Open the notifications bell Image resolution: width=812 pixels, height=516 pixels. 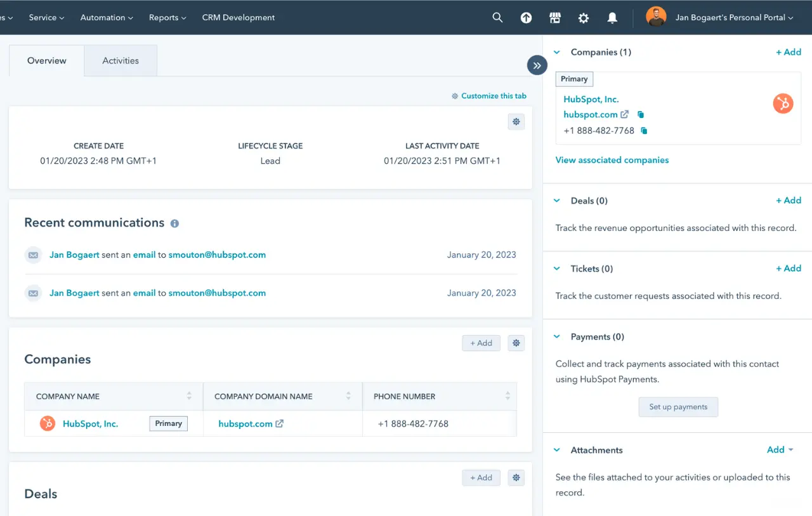pos(612,18)
